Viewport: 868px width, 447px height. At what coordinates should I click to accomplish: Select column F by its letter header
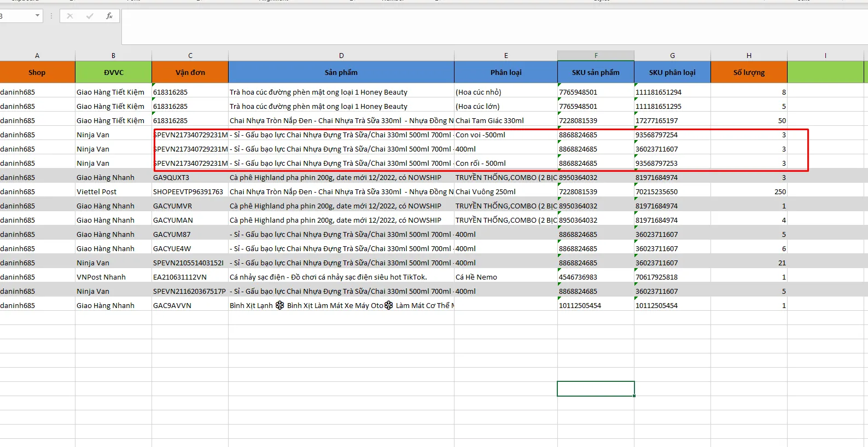click(x=596, y=55)
